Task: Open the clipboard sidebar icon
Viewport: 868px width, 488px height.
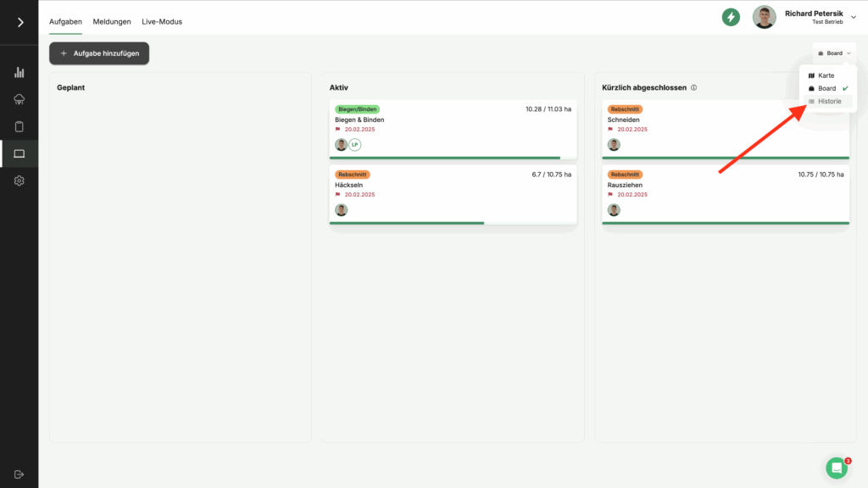Action: click(x=19, y=127)
